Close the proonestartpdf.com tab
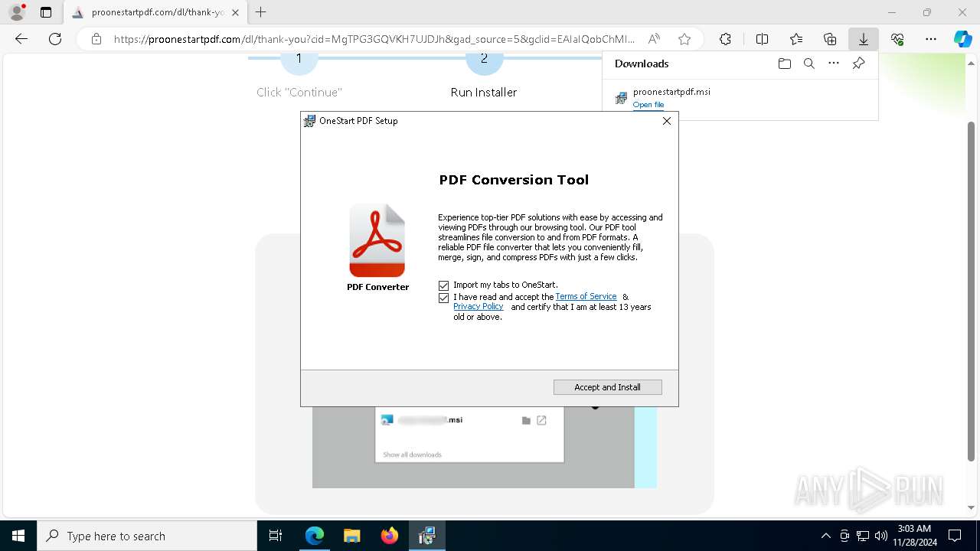 (235, 12)
